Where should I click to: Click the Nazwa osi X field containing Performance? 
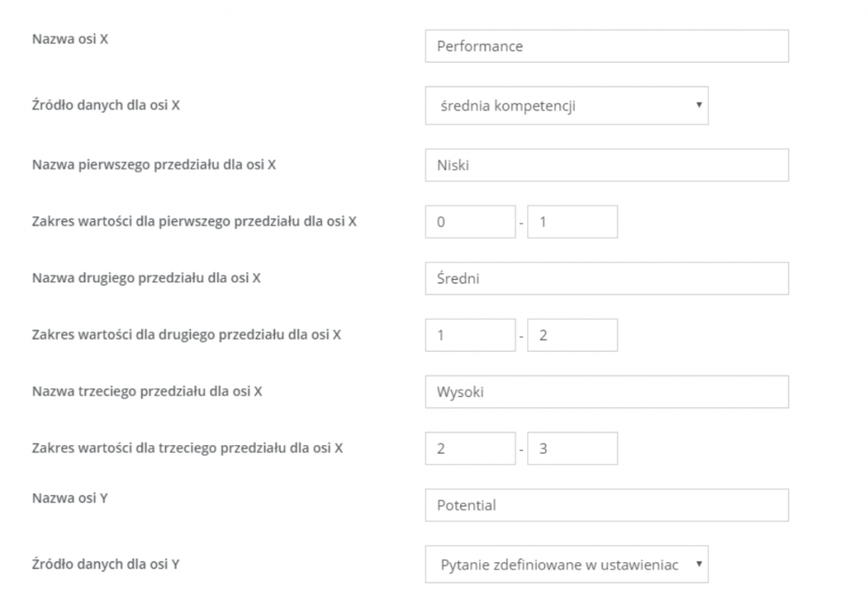(x=607, y=46)
